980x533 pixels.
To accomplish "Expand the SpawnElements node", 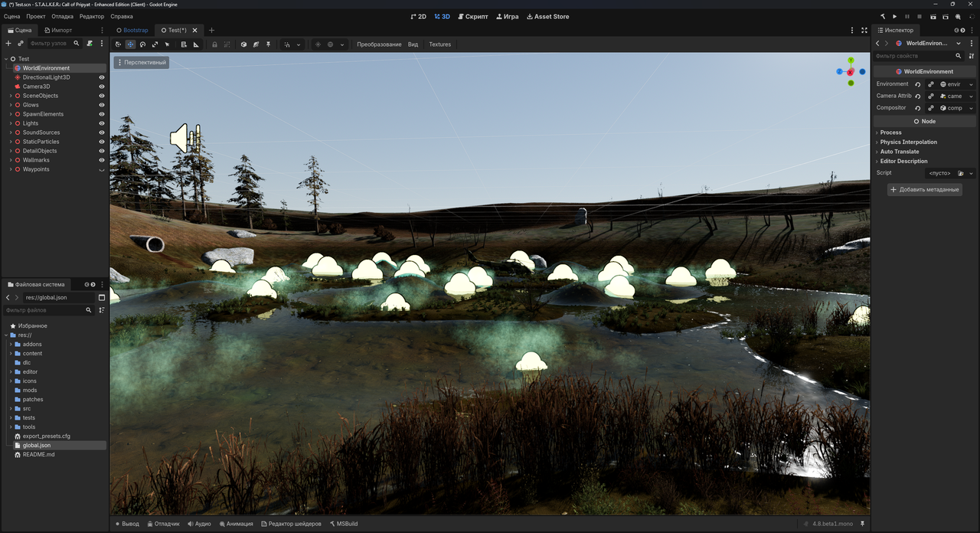I will pos(11,114).
